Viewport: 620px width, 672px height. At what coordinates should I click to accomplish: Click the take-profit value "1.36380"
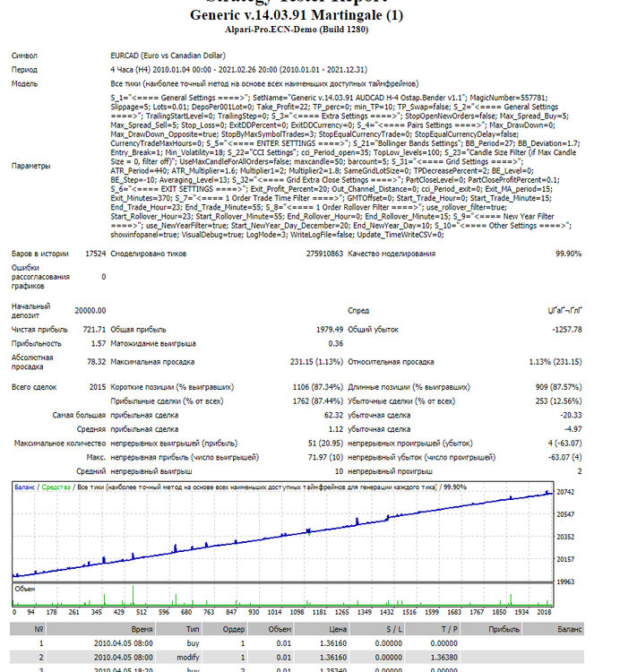(443, 658)
